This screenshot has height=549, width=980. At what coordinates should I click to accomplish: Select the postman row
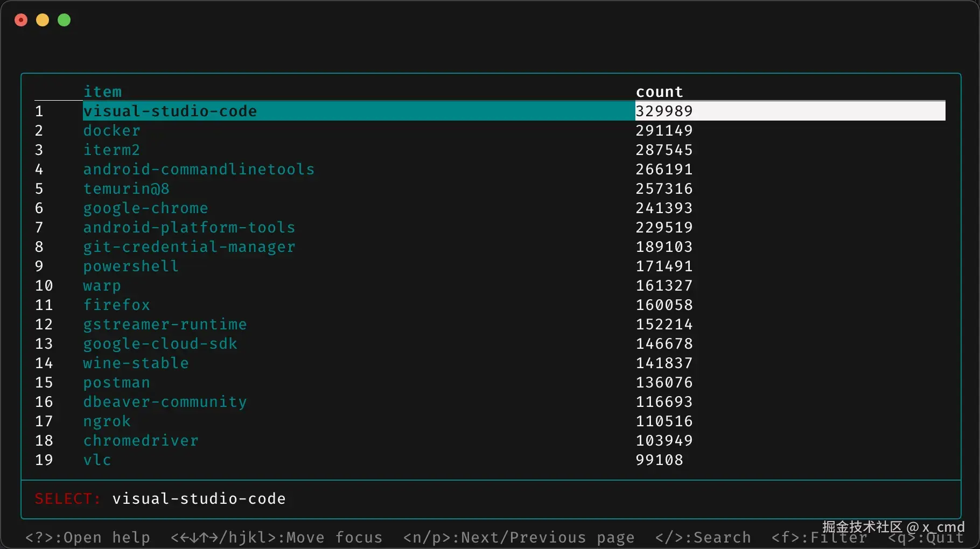(116, 382)
